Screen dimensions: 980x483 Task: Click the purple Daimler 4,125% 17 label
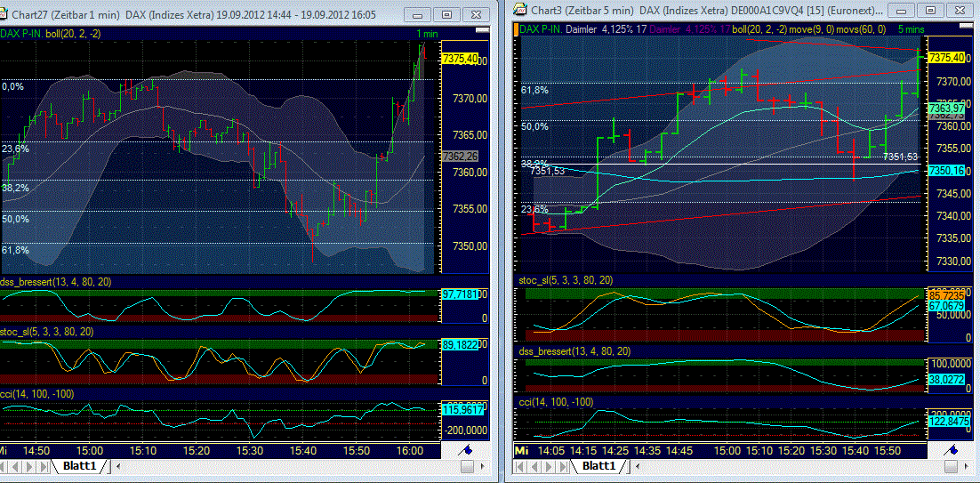(x=690, y=28)
